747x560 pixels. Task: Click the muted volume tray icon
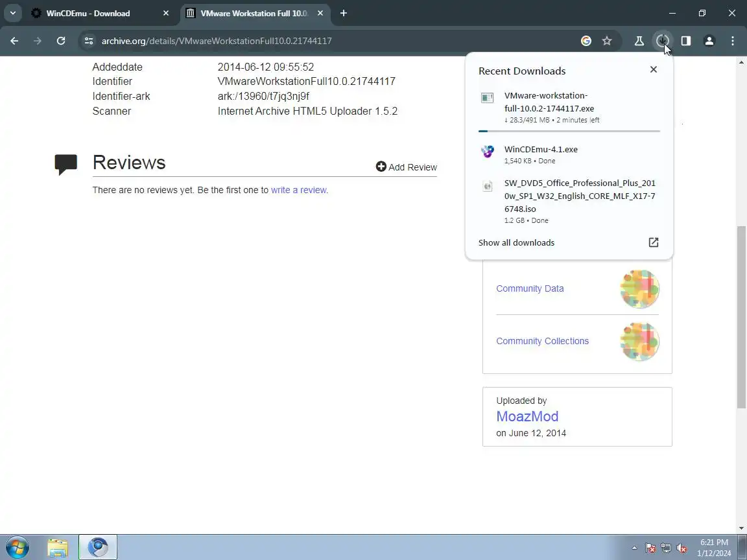pyautogui.click(x=682, y=548)
